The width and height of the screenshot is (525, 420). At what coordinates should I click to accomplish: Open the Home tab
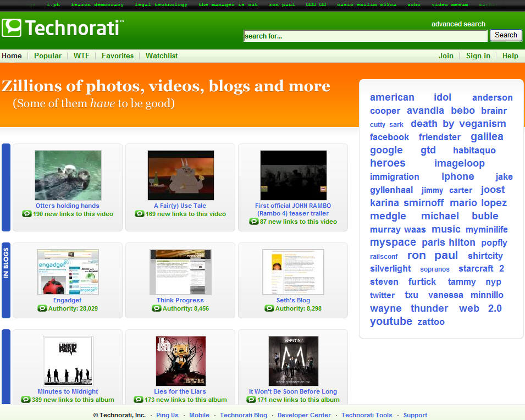[12, 56]
